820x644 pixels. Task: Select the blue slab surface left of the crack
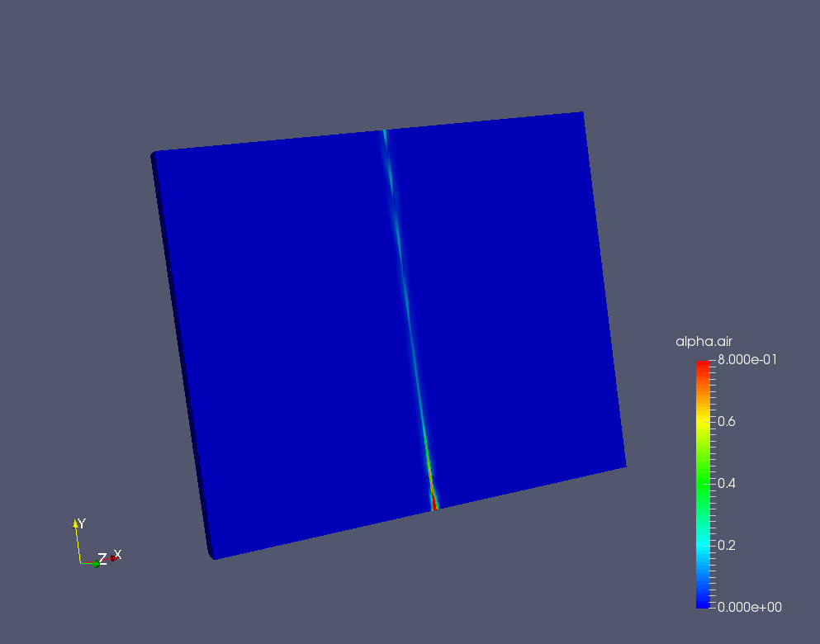(289, 330)
